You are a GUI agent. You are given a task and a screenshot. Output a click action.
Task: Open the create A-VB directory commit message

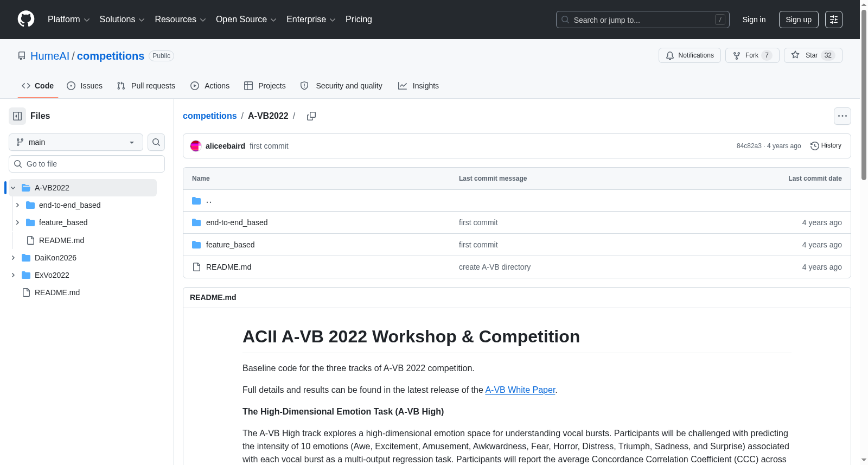tap(495, 267)
